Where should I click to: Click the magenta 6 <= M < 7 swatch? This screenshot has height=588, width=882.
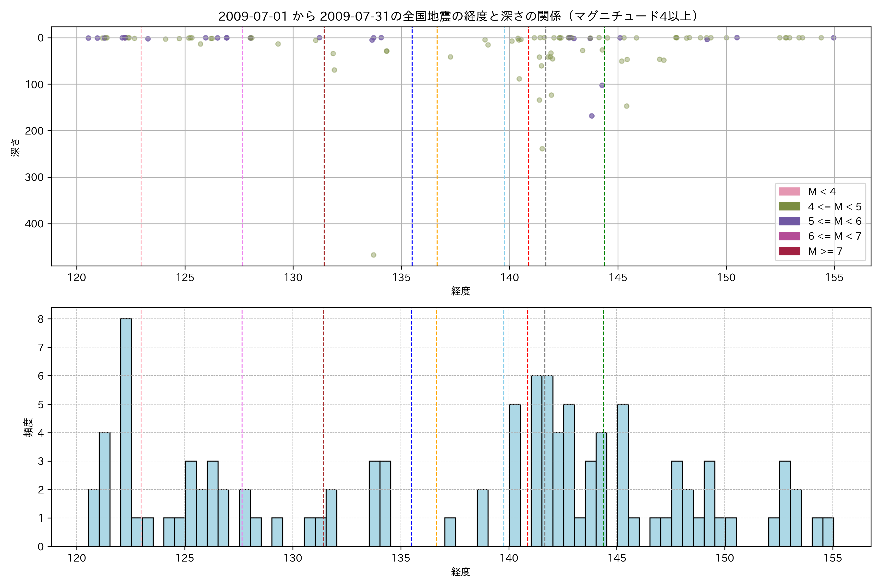pyautogui.click(x=789, y=236)
